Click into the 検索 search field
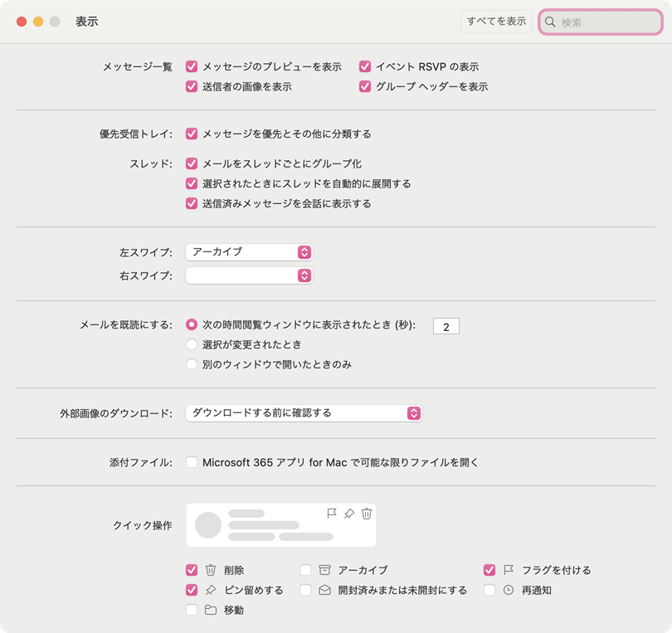This screenshot has width=672, height=633. (x=606, y=22)
